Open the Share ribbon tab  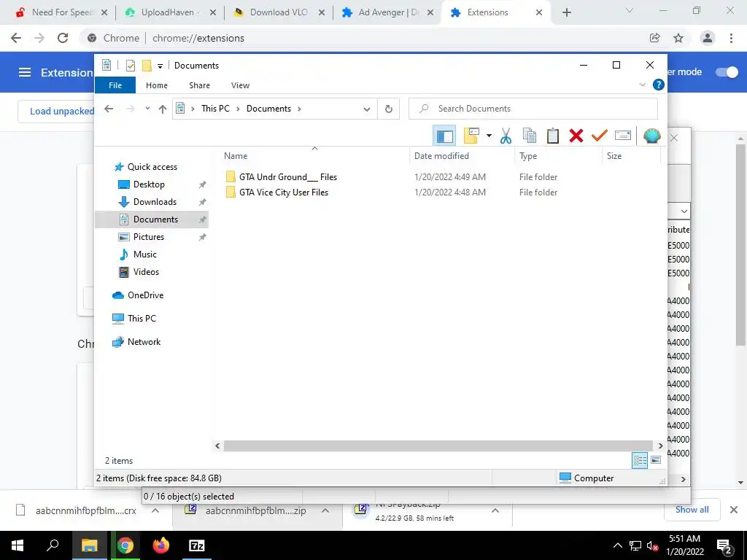[199, 85]
